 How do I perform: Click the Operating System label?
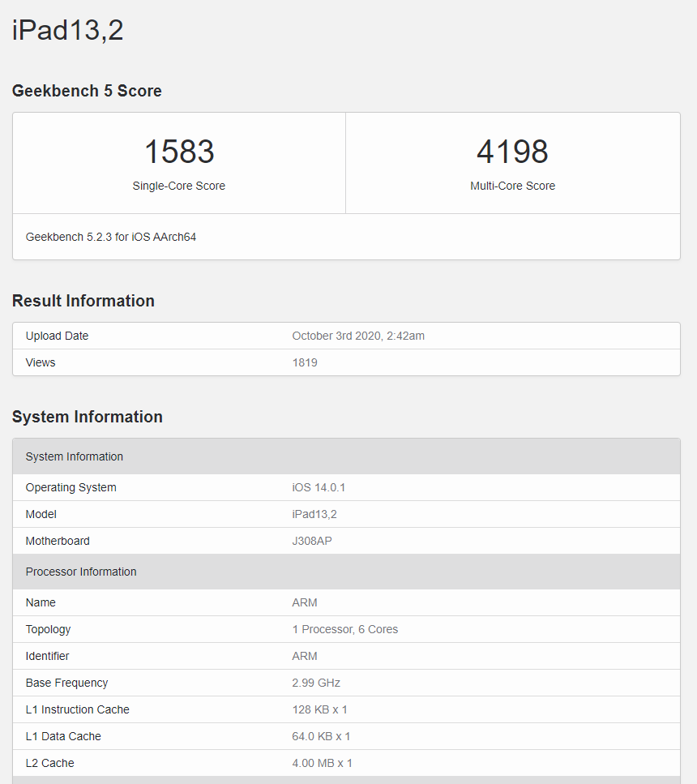pos(71,487)
